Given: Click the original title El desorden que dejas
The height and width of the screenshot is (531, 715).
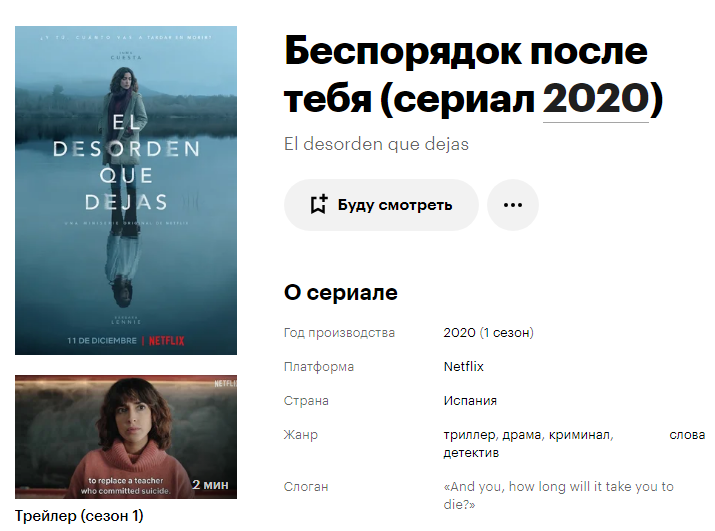Looking at the screenshot, I should 376,144.
